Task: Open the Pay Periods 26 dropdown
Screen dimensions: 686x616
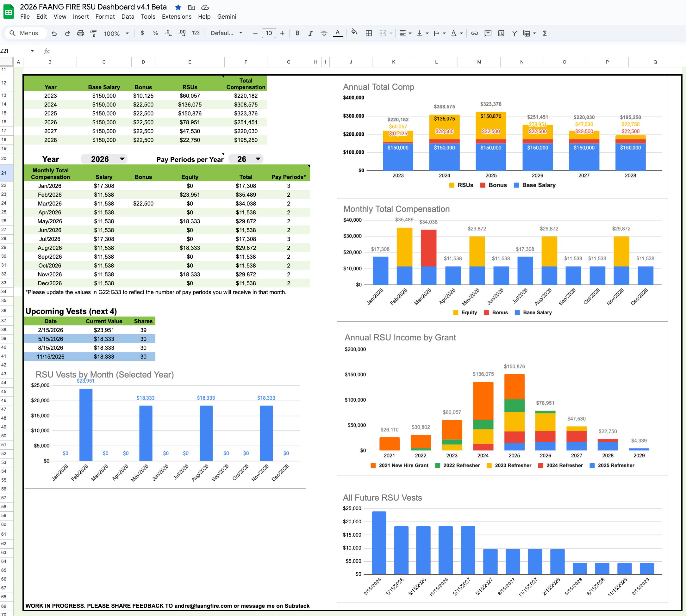Action: pos(258,159)
